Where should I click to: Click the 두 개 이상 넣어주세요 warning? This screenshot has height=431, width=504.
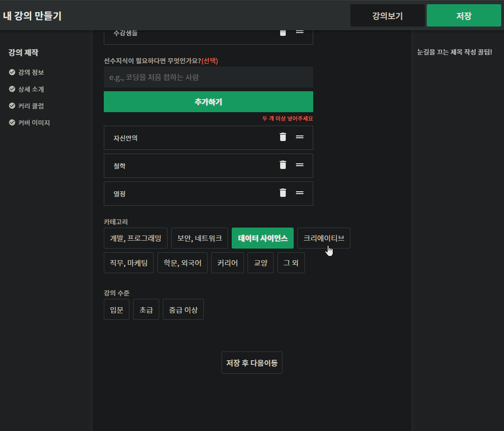click(288, 118)
